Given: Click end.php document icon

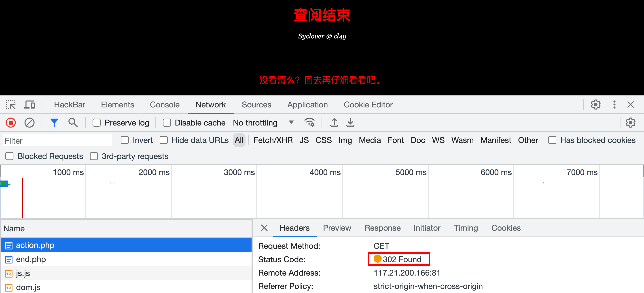Looking at the screenshot, I should pos(8,259).
